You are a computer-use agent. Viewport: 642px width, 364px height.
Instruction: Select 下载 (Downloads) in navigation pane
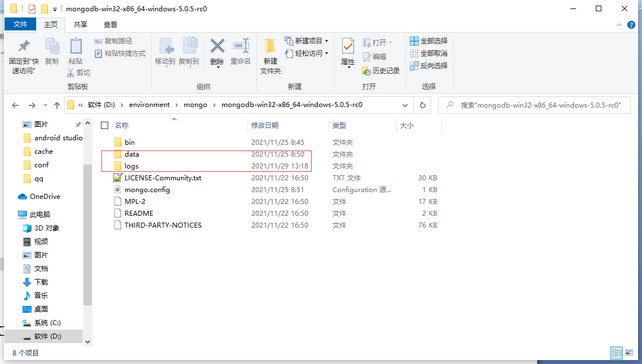coord(36,282)
